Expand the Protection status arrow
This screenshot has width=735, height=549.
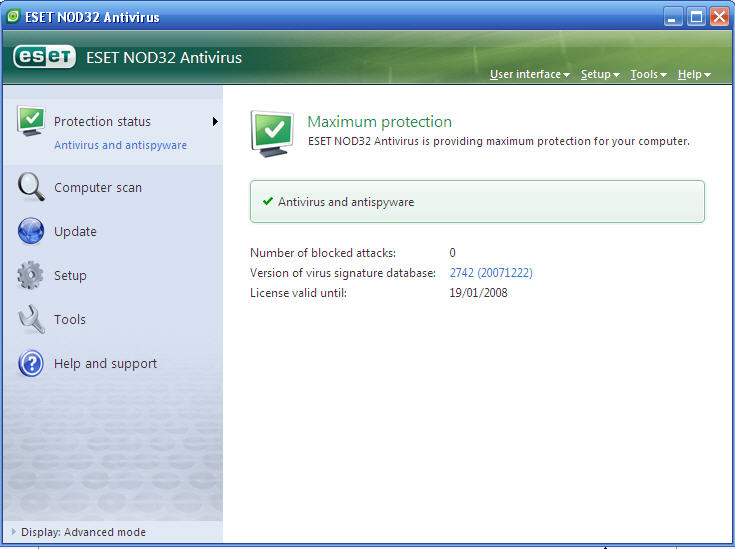click(214, 122)
